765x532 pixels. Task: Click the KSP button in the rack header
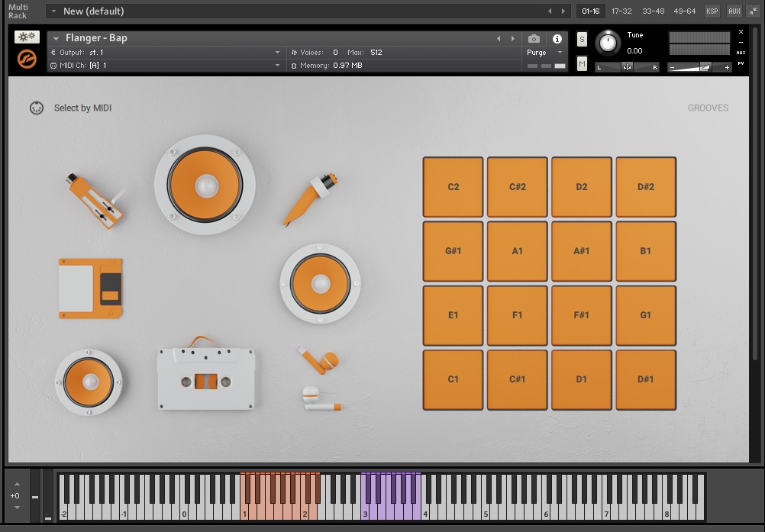pyautogui.click(x=712, y=11)
